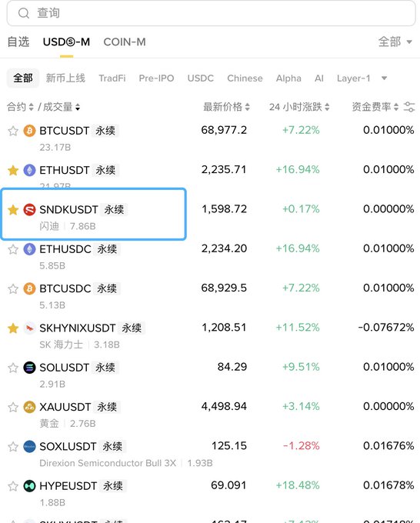Click the BTCUSDC Bitcoin coin icon
Image resolution: width=420 pixels, height=523 pixels.
point(29,288)
